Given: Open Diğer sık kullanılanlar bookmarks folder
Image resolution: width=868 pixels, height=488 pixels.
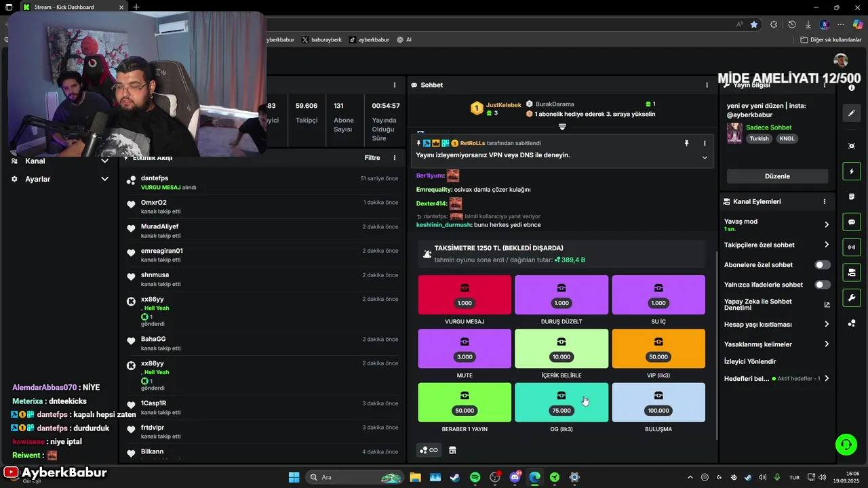Looking at the screenshot, I should click(831, 39).
